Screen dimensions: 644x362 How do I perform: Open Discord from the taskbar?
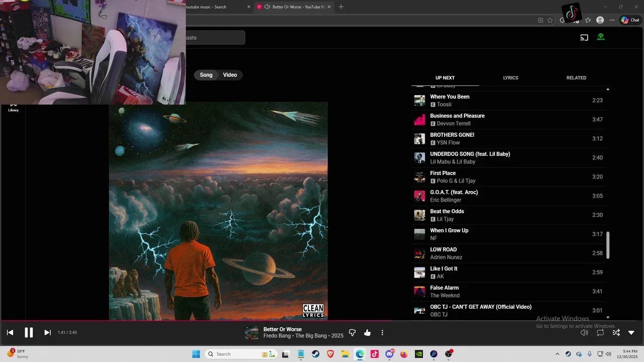pos(389,354)
